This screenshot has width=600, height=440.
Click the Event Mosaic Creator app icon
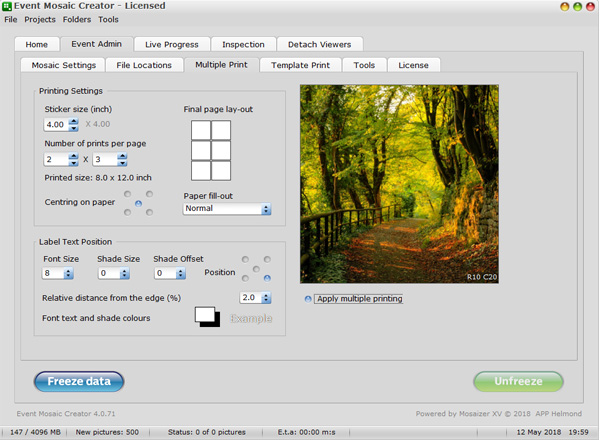pyautogui.click(x=7, y=6)
